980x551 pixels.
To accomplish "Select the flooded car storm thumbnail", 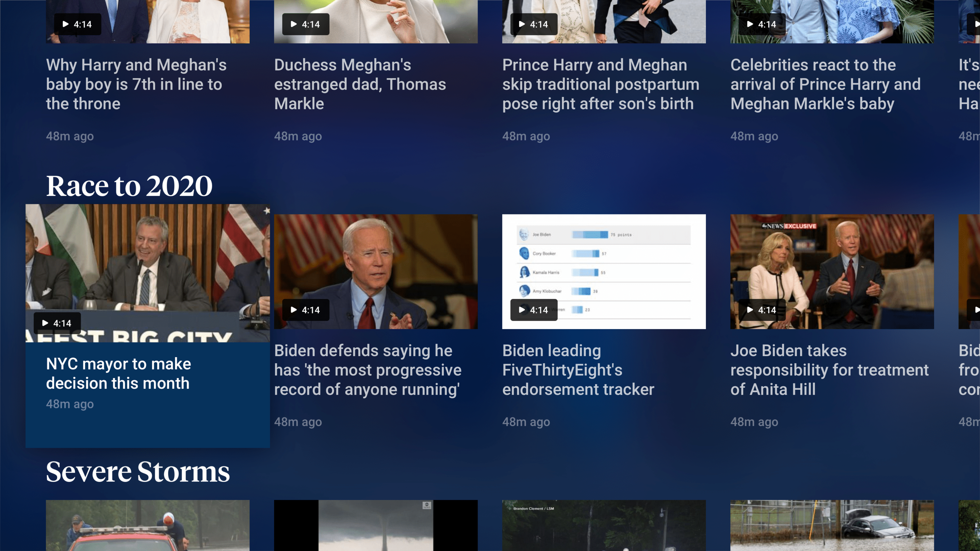I will 832,526.
